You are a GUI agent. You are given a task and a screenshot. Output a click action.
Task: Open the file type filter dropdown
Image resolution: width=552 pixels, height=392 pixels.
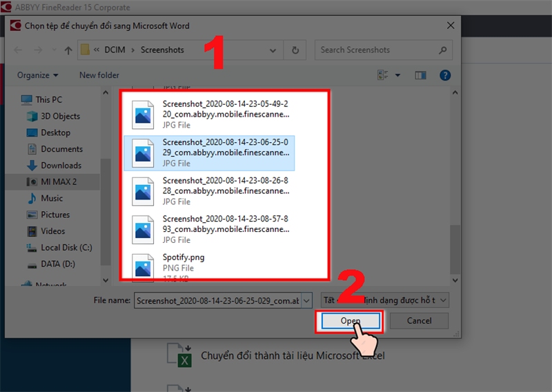click(385, 300)
